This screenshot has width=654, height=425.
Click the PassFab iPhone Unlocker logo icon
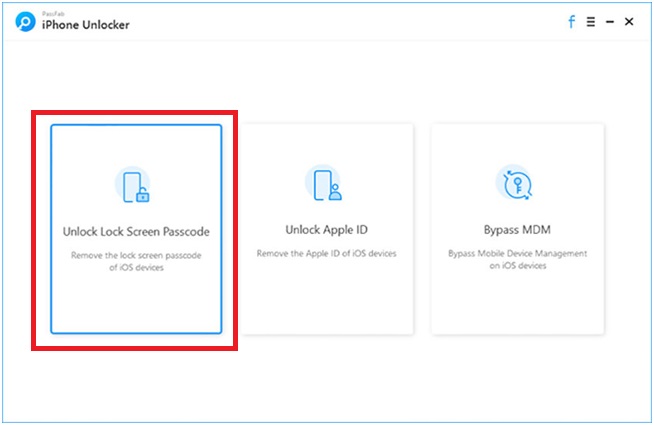(25, 22)
